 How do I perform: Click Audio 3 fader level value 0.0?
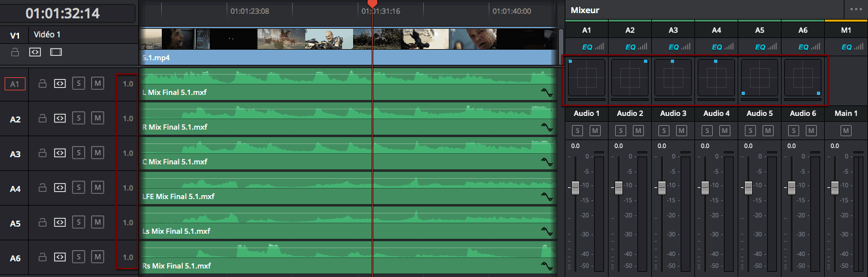click(661, 146)
